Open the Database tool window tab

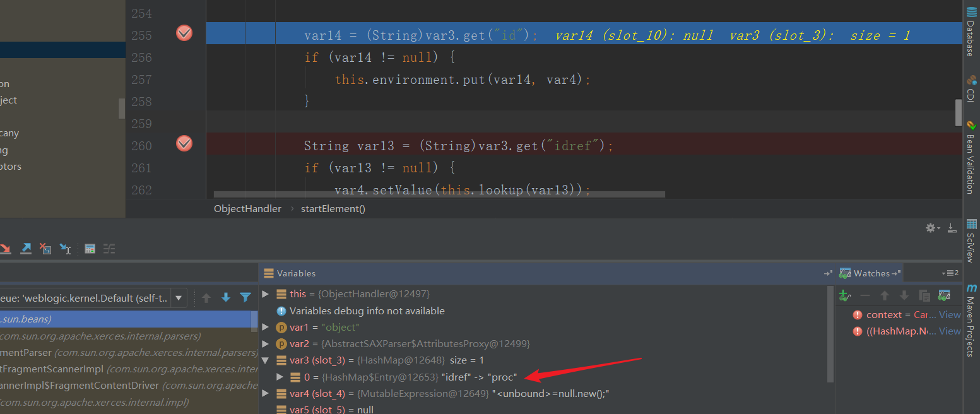click(971, 32)
